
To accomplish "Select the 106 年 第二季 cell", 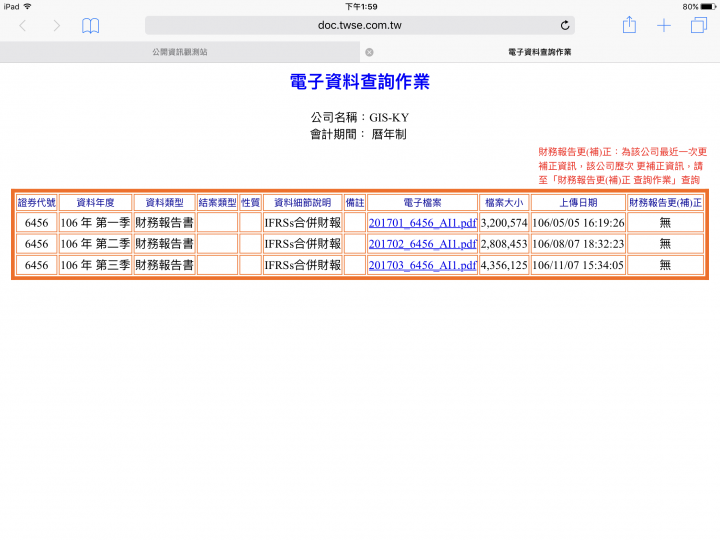I will [x=96, y=244].
